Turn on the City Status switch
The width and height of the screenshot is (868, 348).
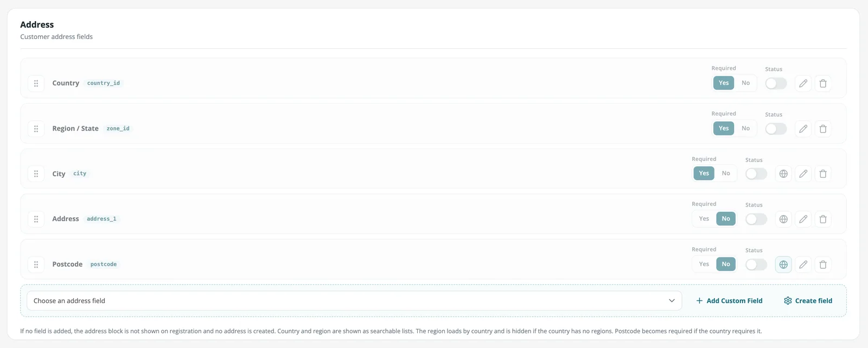pyautogui.click(x=756, y=174)
